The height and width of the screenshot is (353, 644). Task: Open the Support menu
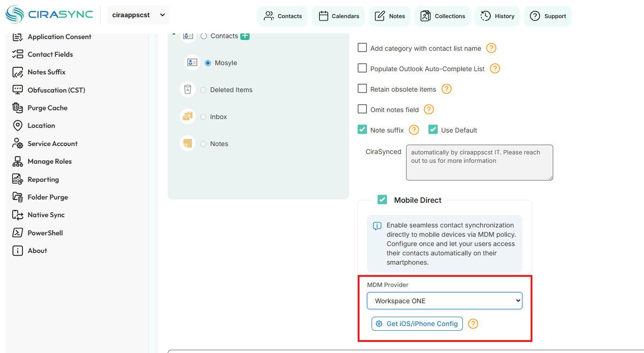548,15
